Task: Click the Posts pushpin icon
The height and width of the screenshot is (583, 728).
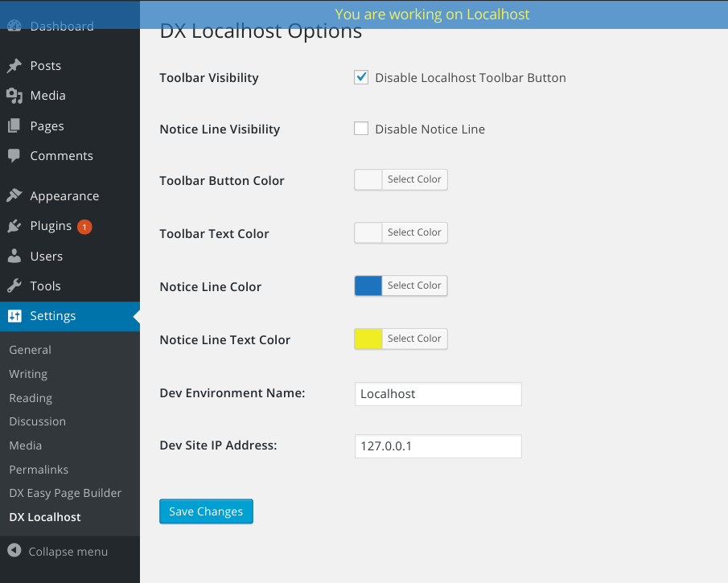Action: (14, 66)
